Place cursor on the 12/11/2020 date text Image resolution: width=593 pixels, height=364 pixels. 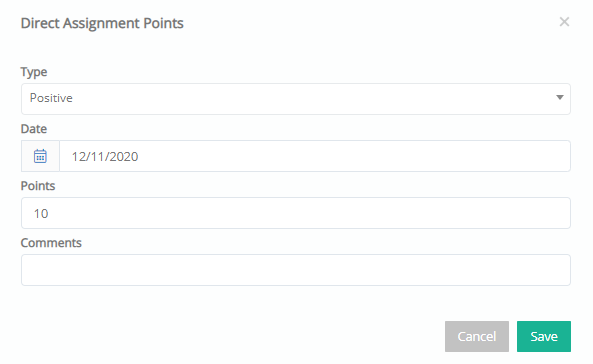tap(105, 157)
